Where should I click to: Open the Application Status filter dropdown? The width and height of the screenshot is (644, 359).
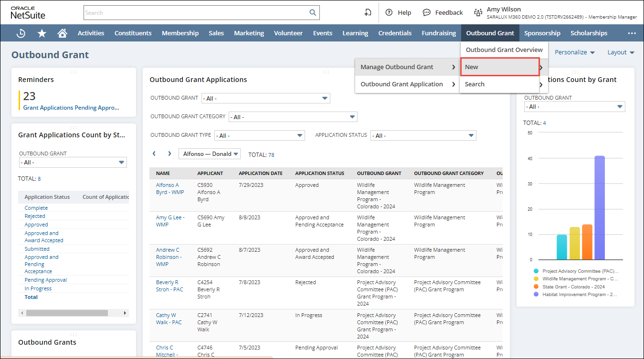tap(471, 135)
